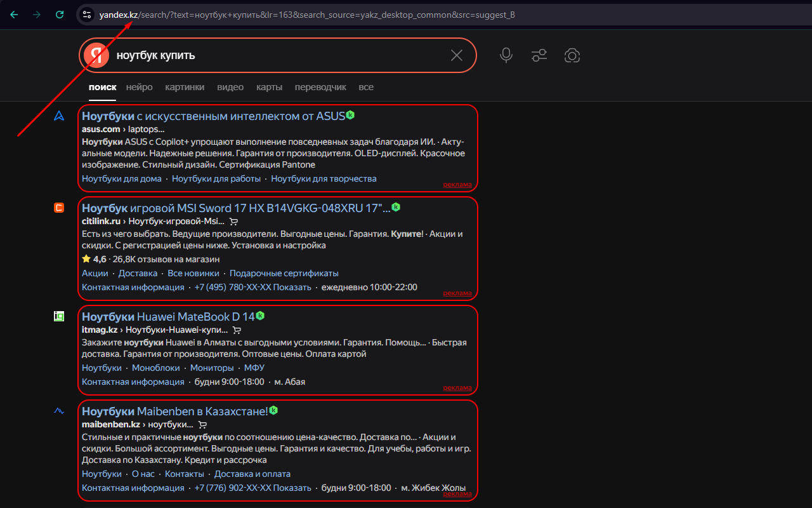Screen dimensions: 812x508
Task: Click the Yandex logo
Action: 95,55
